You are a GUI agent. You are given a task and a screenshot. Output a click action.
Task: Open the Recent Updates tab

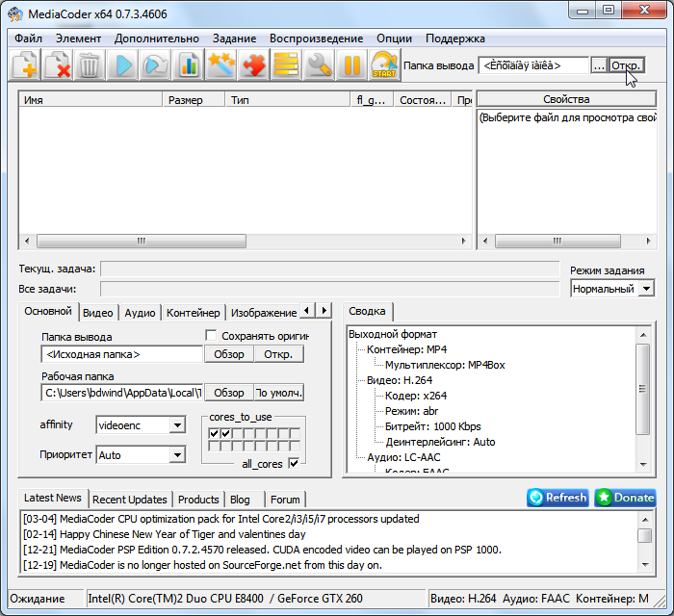point(129,500)
